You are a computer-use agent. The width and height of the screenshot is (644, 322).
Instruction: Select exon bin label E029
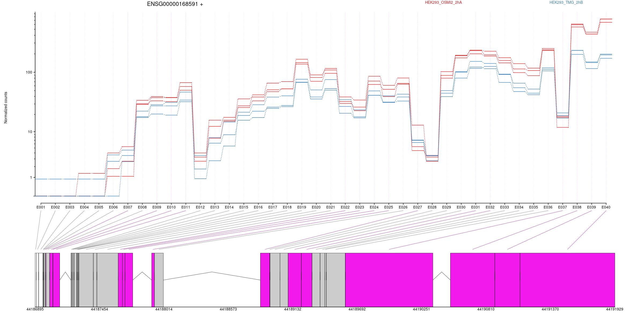[x=447, y=207]
